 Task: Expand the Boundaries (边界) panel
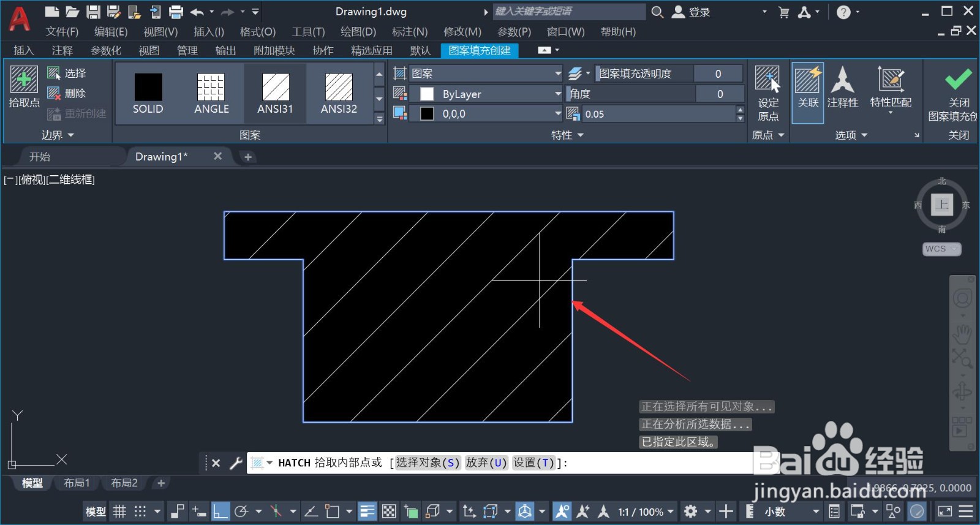coord(58,135)
